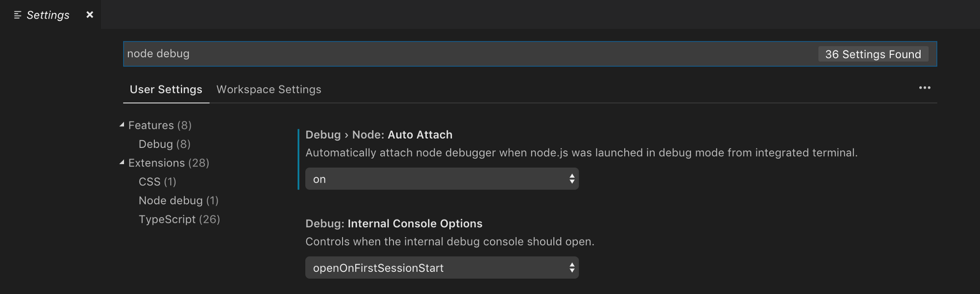Select Debug under Features

click(164, 144)
